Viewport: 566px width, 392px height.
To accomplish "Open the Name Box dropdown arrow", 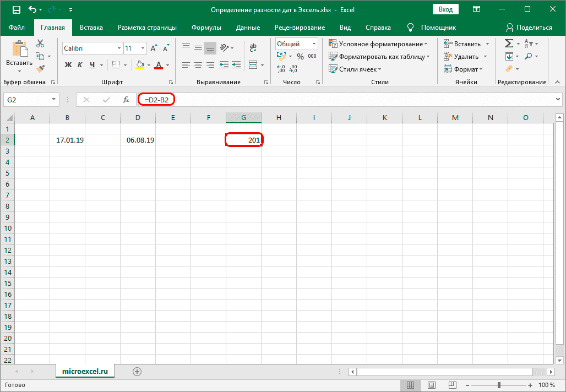I will coord(54,100).
